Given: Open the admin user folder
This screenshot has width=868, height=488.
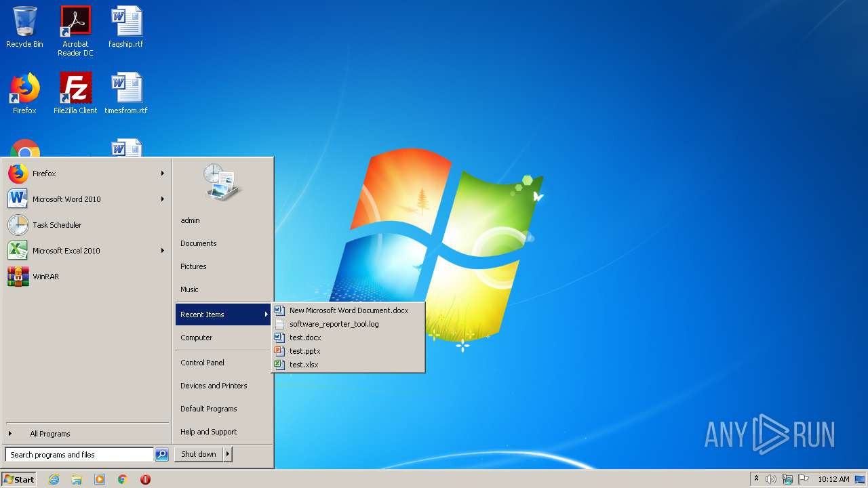Looking at the screenshot, I should (x=223, y=220).
